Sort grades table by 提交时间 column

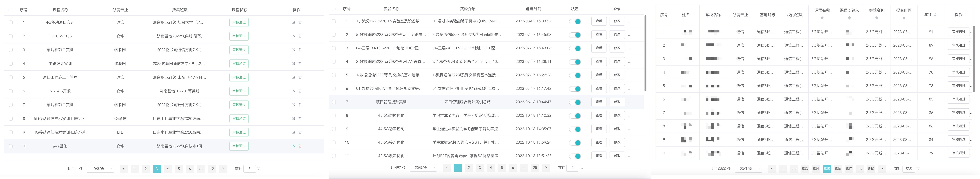pyautogui.click(x=904, y=18)
